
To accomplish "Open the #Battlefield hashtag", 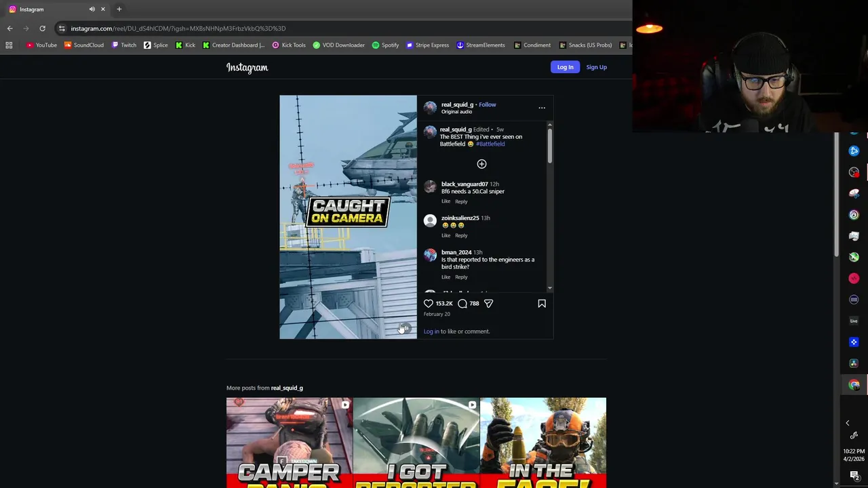I will [490, 144].
